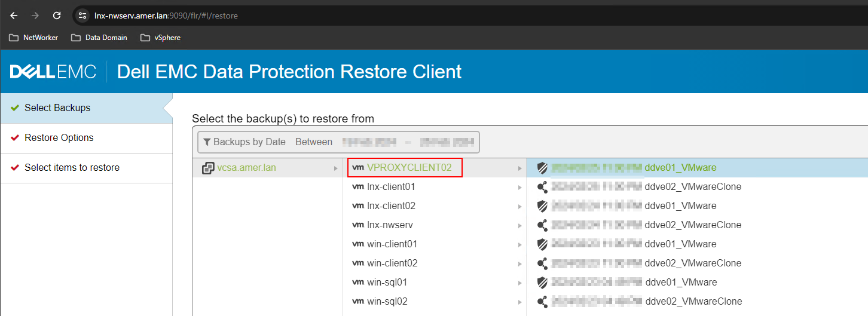Open the NetWorker bookmark folder
This screenshot has width=868, height=316.
pos(34,38)
